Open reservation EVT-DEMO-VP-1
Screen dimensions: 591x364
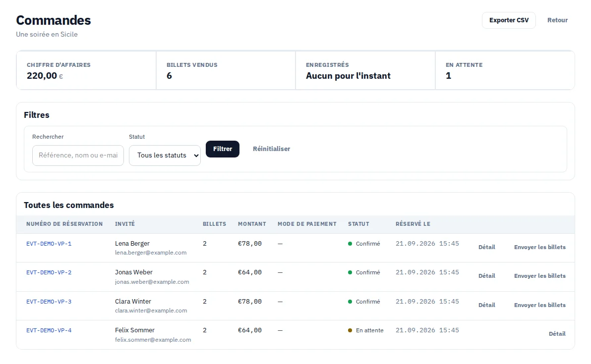click(x=49, y=244)
